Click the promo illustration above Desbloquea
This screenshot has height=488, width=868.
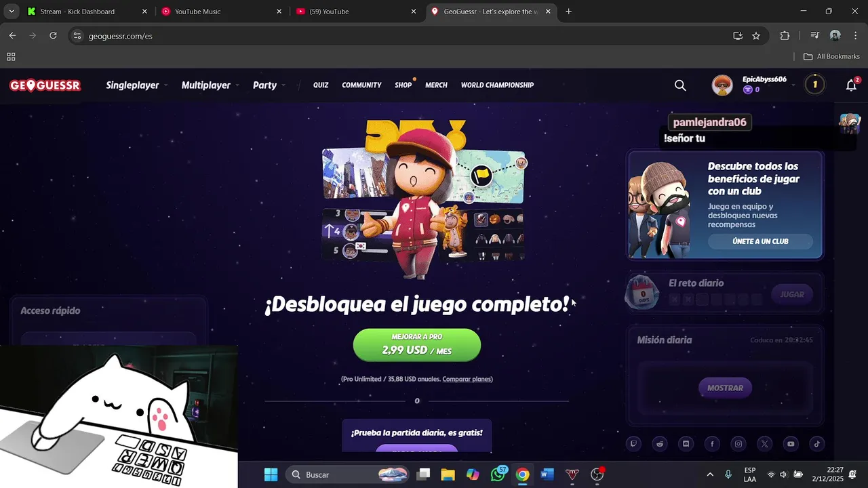pos(424,199)
